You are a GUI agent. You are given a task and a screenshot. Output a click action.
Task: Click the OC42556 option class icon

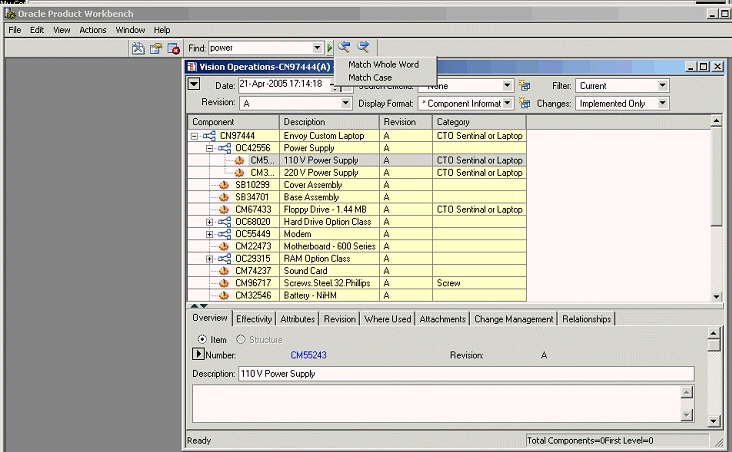tap(225, 148)
